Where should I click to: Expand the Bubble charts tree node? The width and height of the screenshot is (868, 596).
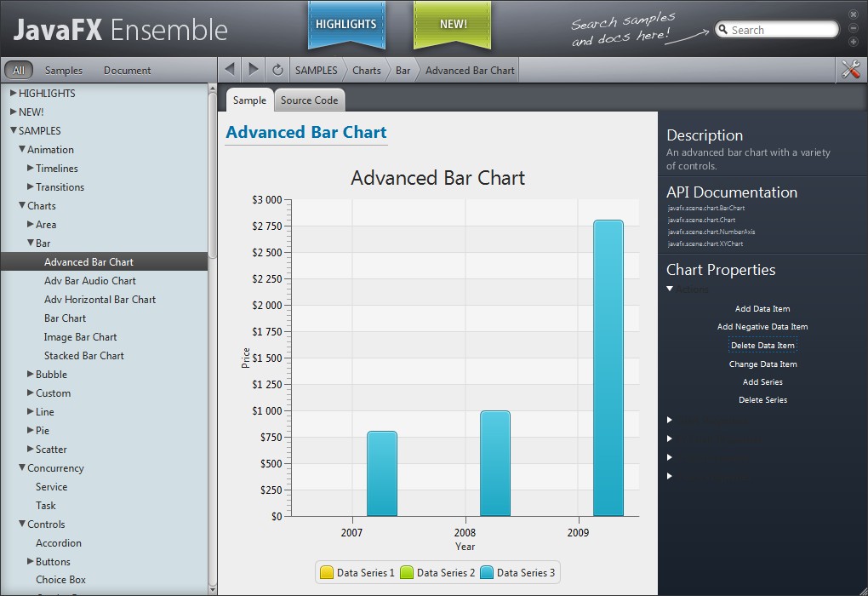[x=31, y=374]
